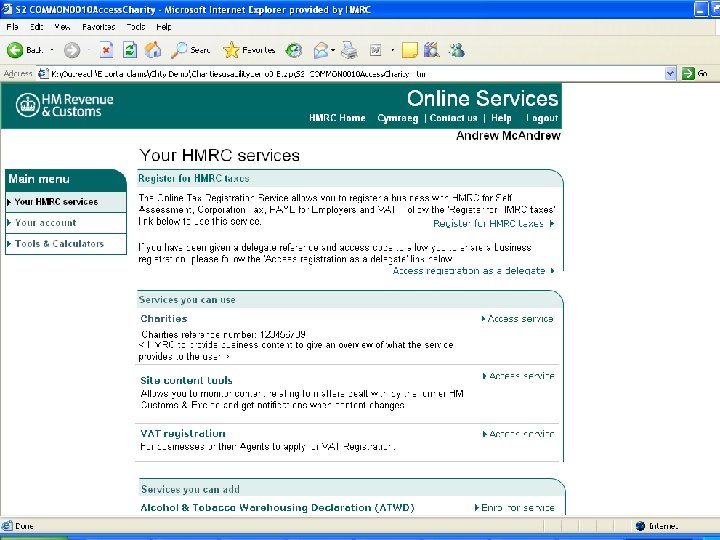720x540 pixels.
Task: Open the View menu
Action: [62, 27]
